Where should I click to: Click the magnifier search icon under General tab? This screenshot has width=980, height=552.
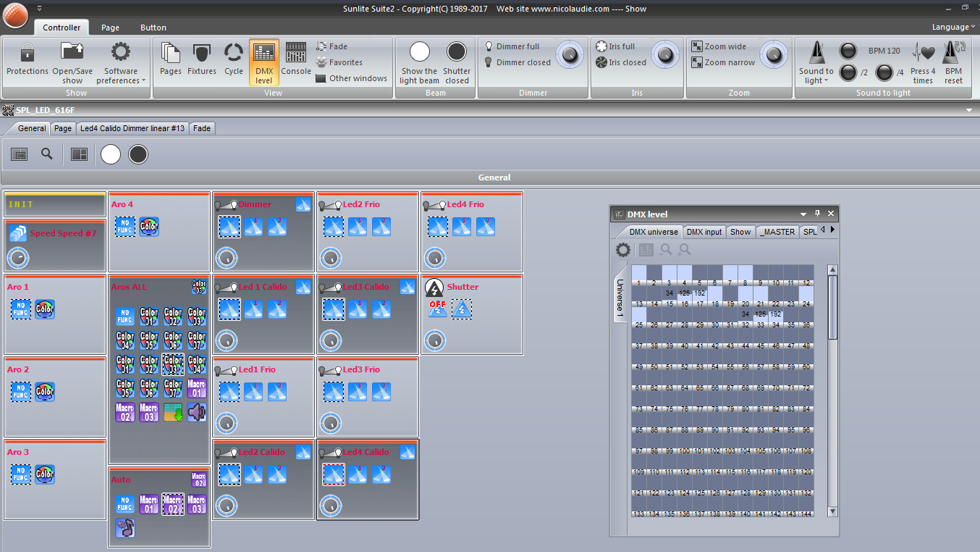coord(46,154)
